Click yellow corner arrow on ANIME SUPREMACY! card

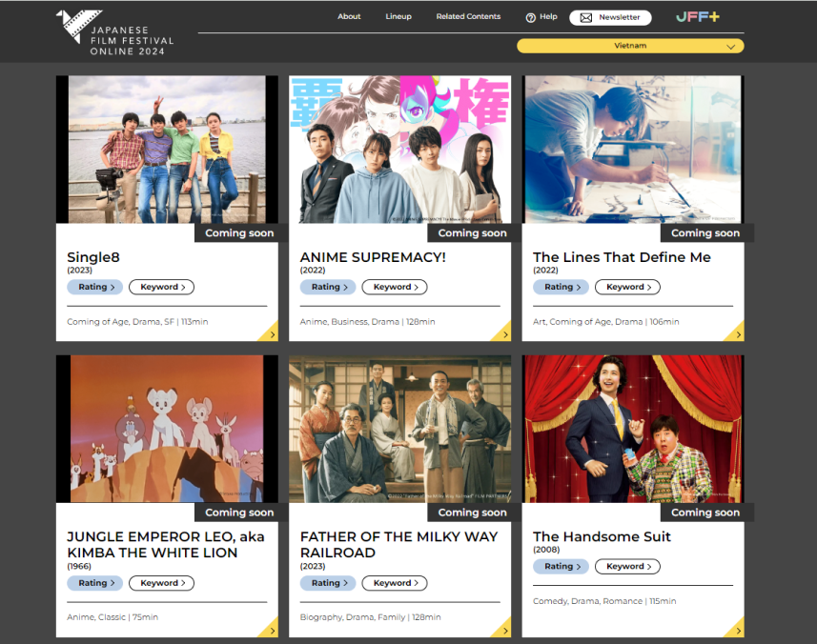coord(502,333)
